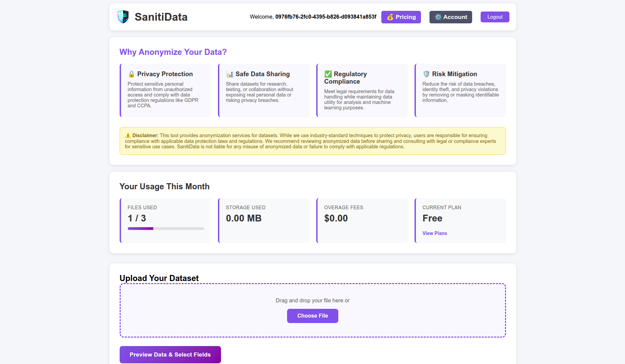Click the green checkmark icon on Regulatory Compliance

[328, 73]
